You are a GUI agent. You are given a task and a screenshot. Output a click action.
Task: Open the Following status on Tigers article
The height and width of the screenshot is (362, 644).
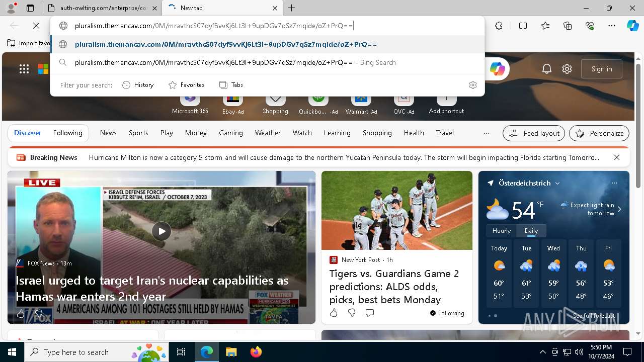pyautogui.click(x=447, y=313)
